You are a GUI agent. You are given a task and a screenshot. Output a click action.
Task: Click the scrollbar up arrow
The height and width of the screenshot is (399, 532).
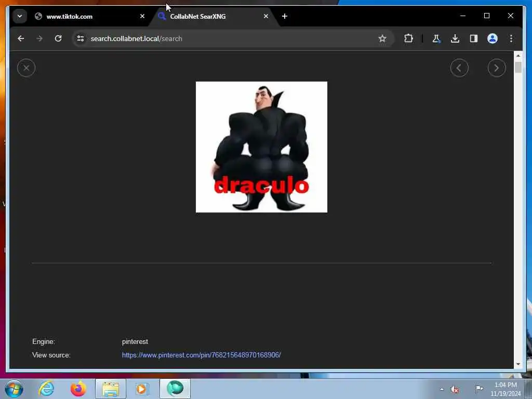pyautogui.click(x=518, y=56)
